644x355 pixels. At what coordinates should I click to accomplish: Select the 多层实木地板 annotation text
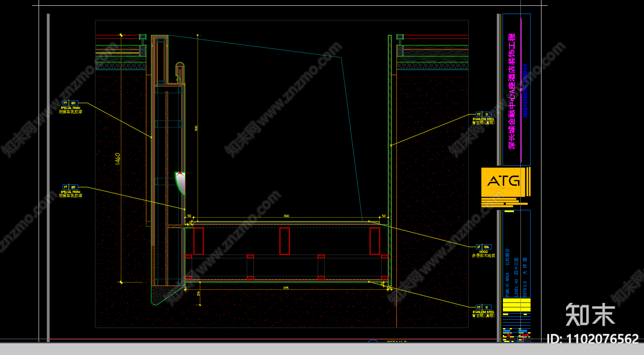click(x=483, y=256)
